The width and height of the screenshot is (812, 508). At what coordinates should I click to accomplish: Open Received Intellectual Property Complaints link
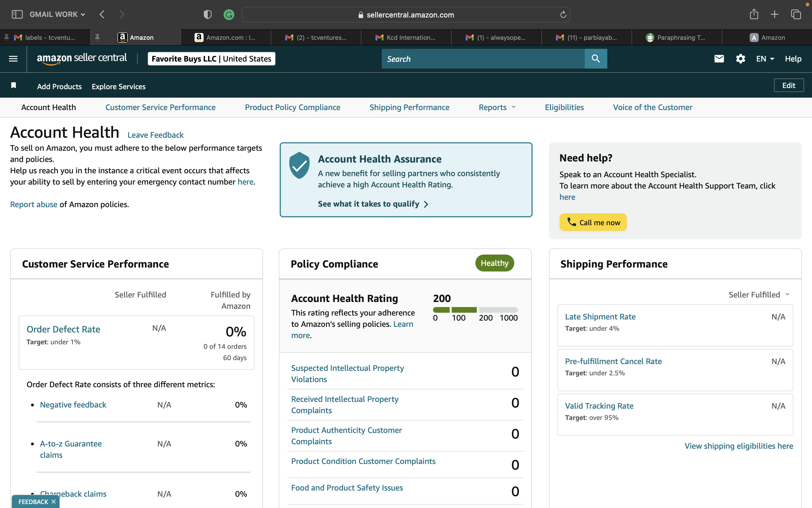[x=345, y=404]
